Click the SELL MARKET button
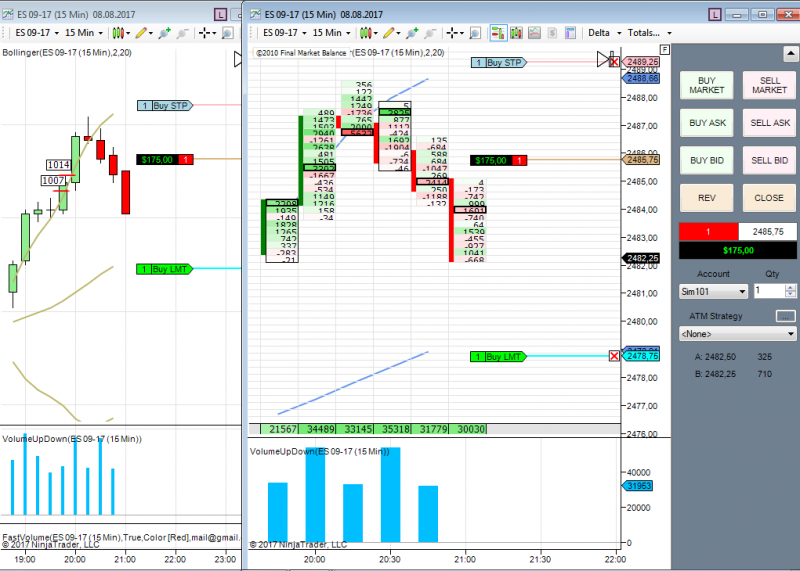 pyautogui.click(x=769, y=85)
